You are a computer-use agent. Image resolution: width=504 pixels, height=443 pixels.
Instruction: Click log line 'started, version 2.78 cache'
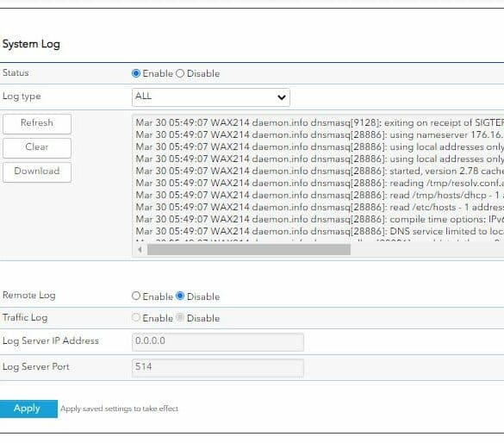tap(320, 171)
